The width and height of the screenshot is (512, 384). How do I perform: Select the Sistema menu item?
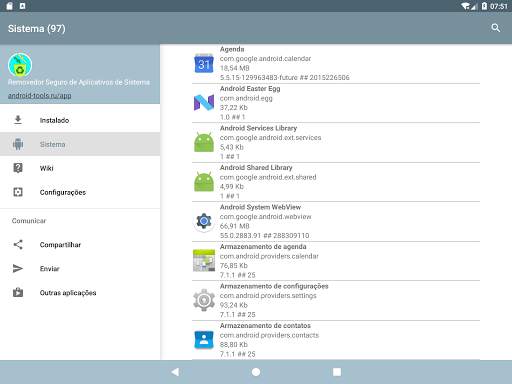coord(80,144)
